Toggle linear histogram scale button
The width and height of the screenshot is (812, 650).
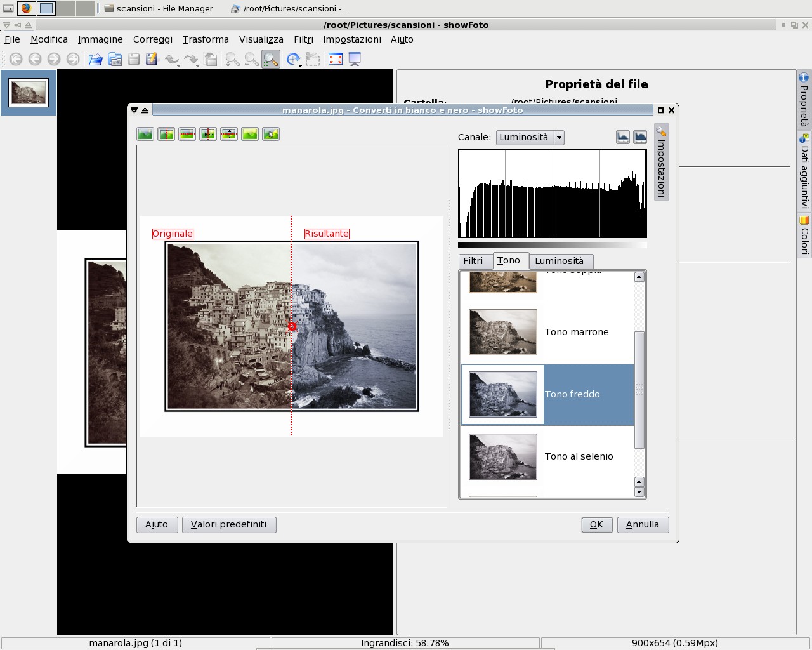[x=623, y=137]
